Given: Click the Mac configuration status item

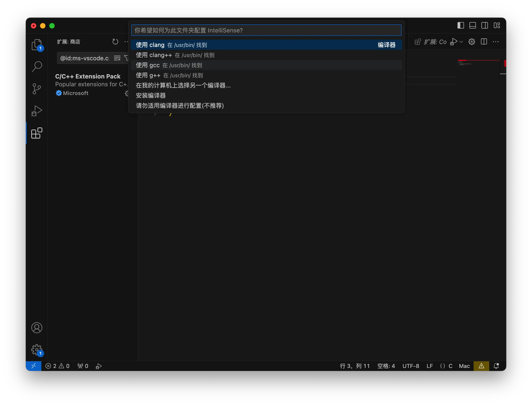Looking at the screenshot, I should (464, 366).
